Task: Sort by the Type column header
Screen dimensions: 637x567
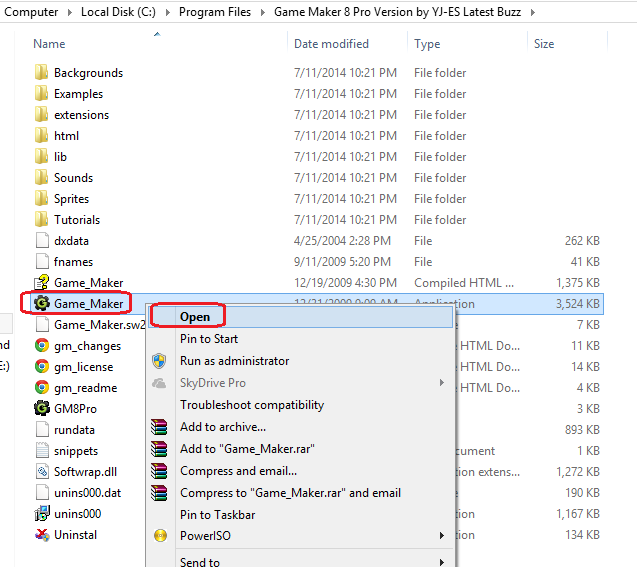Action: pos(427,44)
